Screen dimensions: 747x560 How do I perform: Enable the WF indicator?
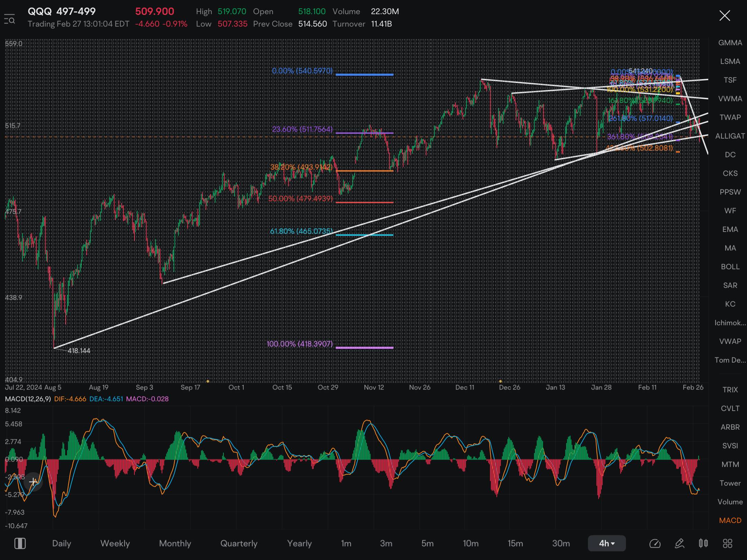[730, 211]
